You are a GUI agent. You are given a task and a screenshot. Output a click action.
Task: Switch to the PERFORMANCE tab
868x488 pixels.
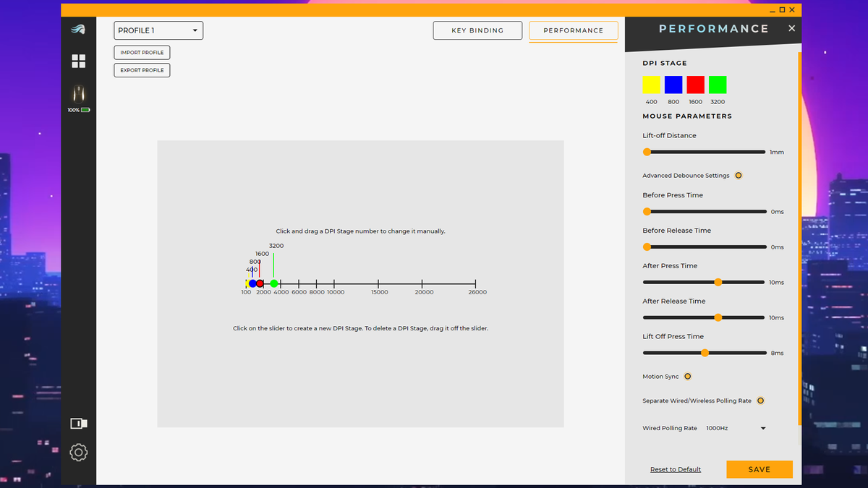574,30
